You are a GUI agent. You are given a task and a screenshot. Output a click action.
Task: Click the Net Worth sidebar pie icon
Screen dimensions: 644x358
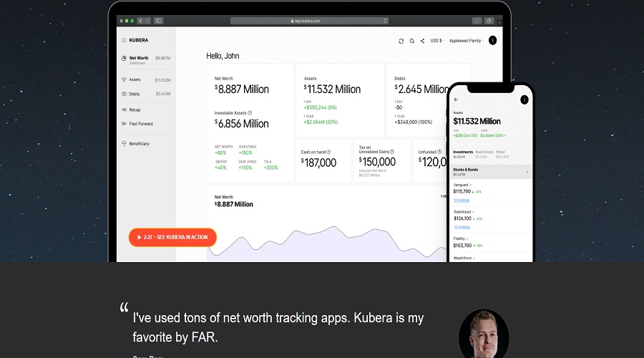124,59
